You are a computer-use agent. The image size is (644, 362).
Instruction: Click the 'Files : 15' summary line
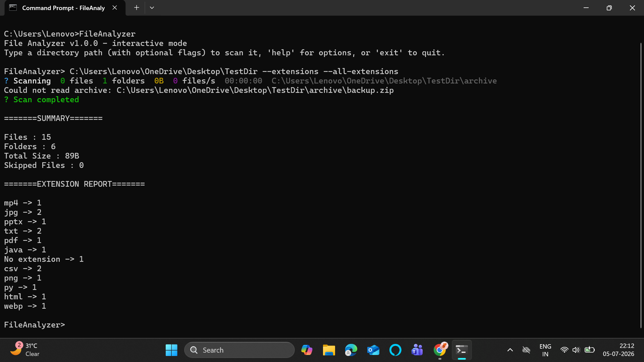tap(28, 137)
